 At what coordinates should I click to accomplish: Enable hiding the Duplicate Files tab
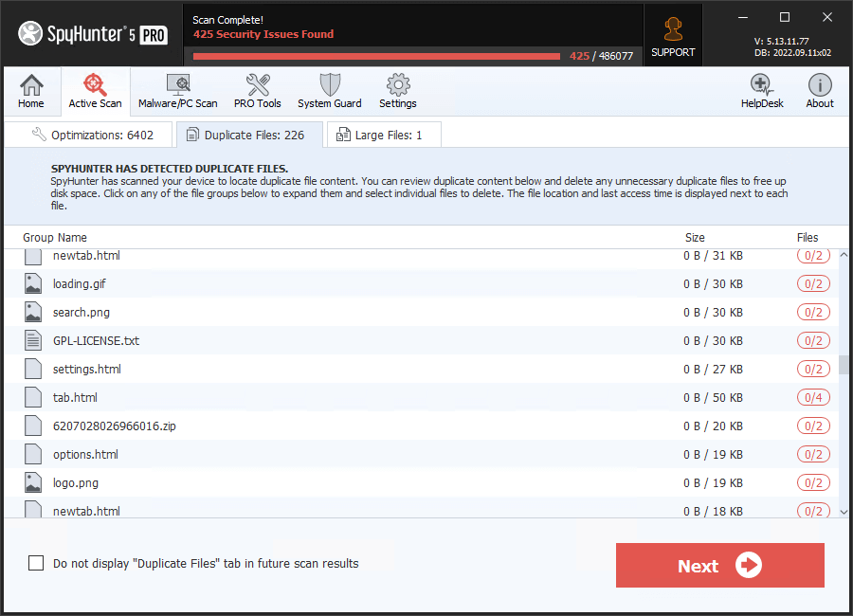(36, 562)
